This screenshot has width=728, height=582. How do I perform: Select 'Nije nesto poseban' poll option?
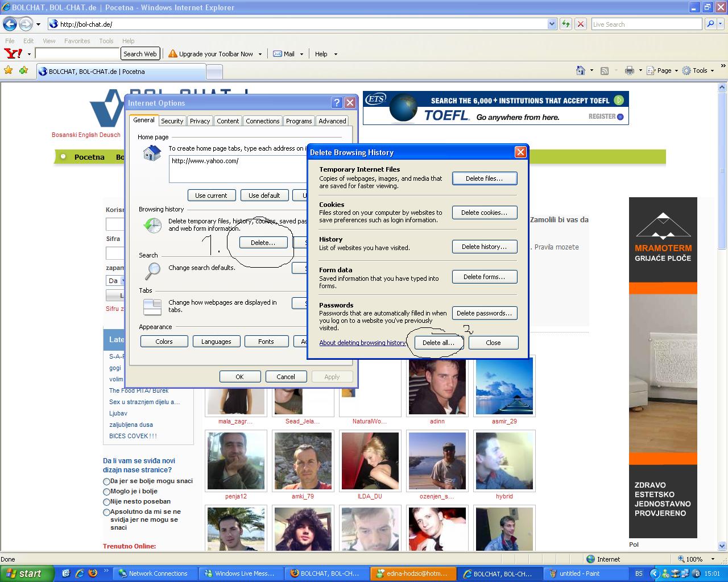pyautogui.click(x=106, y=502)
